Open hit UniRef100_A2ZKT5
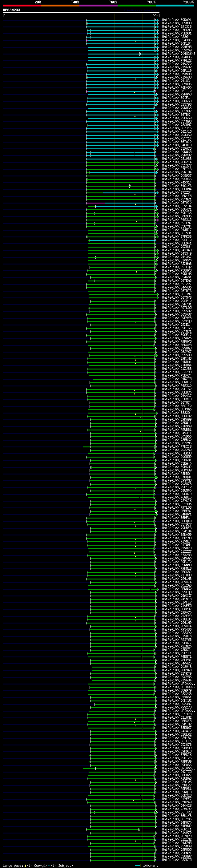Screen dimensions: 197x868 (177, 860)
